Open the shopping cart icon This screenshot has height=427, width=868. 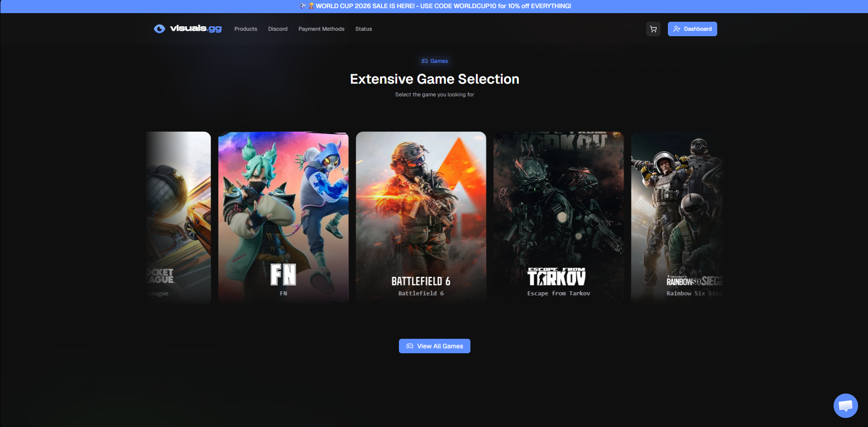653,29
